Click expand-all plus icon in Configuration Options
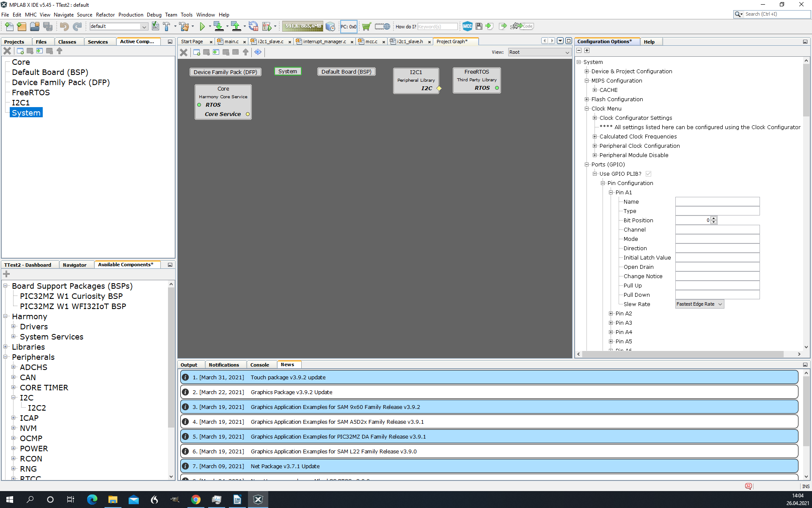The image size is (812, 508). coord(587,50)
